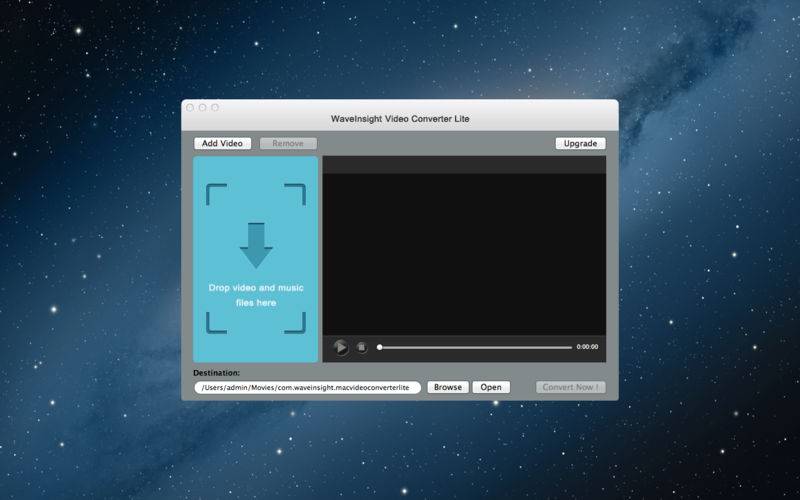Minimize the converter window
This screenshot has width=800, height=500.
pos(203,107)
